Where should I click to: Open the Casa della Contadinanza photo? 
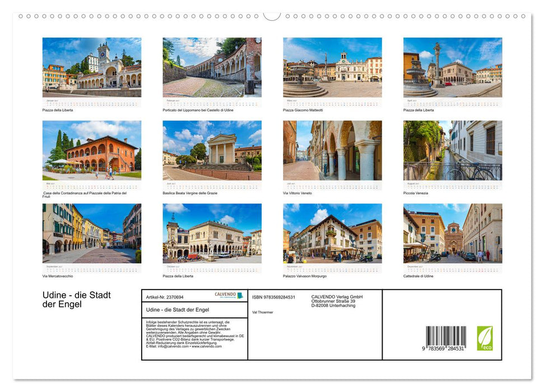point(91,150)
